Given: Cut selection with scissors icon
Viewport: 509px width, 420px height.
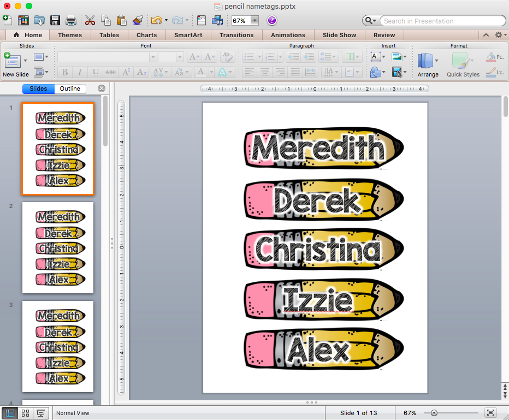Looking at the screenshot, I should click(90, 20).
